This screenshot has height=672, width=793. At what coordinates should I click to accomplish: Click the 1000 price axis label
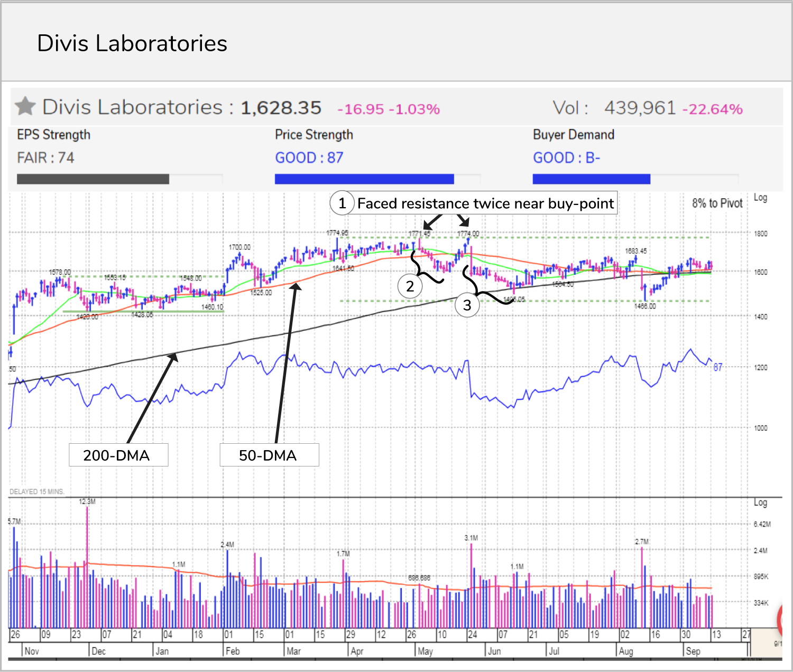pos(761,428)
